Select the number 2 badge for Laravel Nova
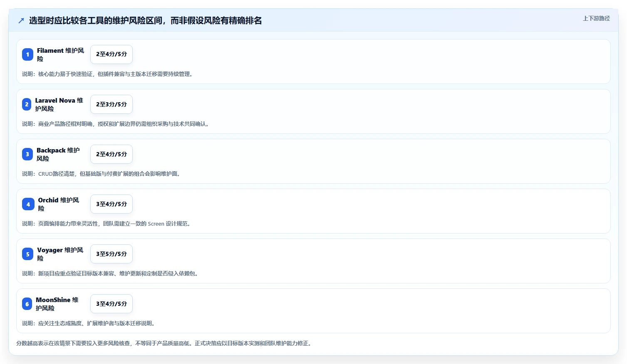Image resolution: width=627 pixels, height=364 pixels. click(x=27, y=104)
